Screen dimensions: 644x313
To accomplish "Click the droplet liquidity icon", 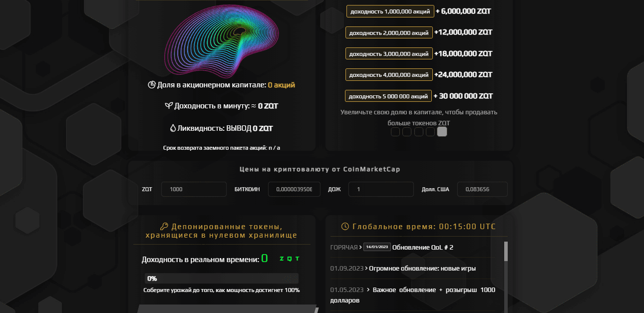I will pyautogui.click(x=173, y=128).
